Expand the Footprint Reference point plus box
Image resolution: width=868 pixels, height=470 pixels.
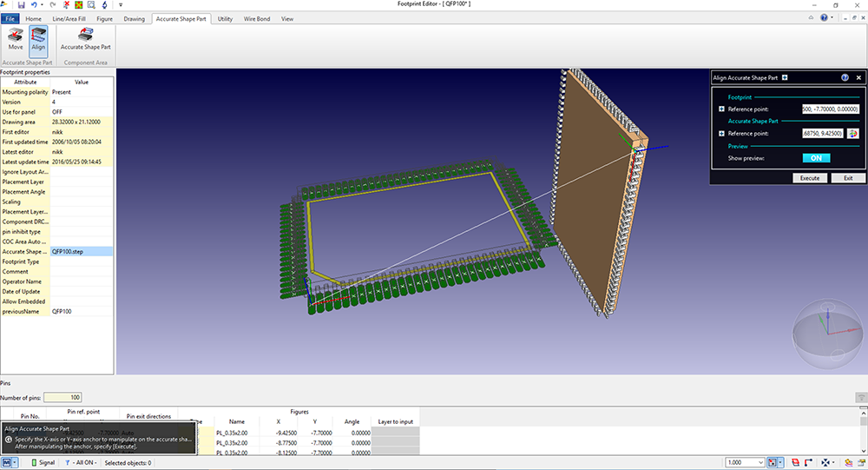721,109
